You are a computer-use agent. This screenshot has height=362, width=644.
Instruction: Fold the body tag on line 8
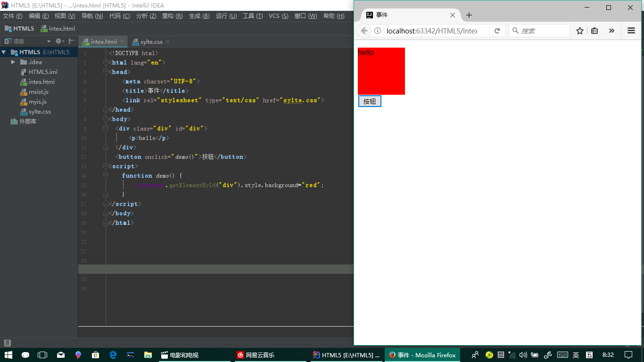coord(106,119)
